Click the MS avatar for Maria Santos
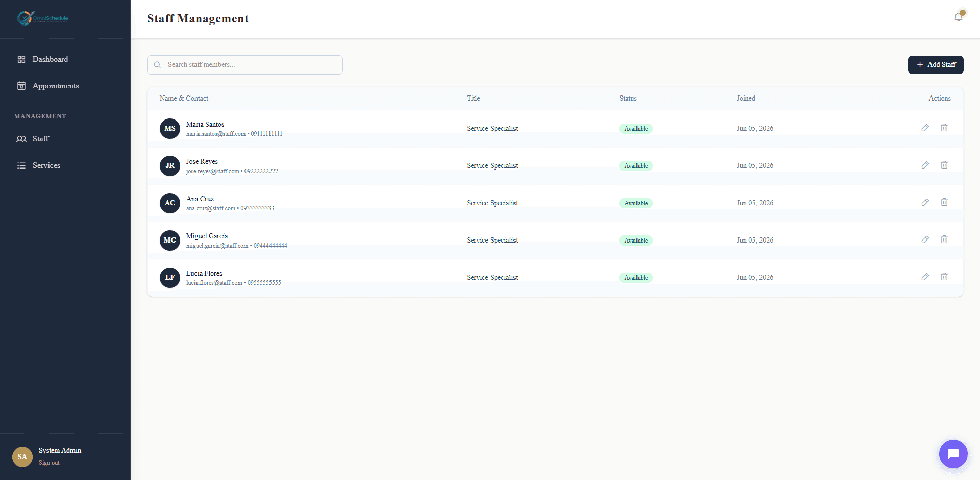Screen dimensions: 980x480 (x=170, y=128)
